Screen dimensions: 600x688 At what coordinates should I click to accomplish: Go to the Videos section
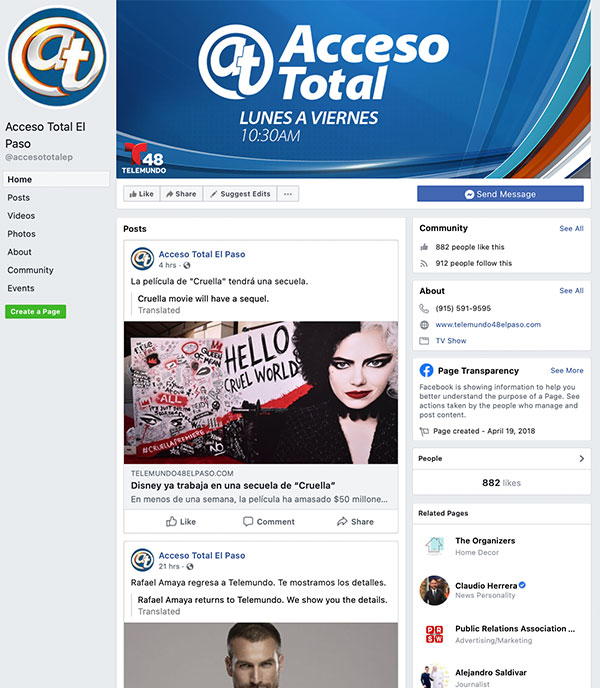tap(21, 216)
